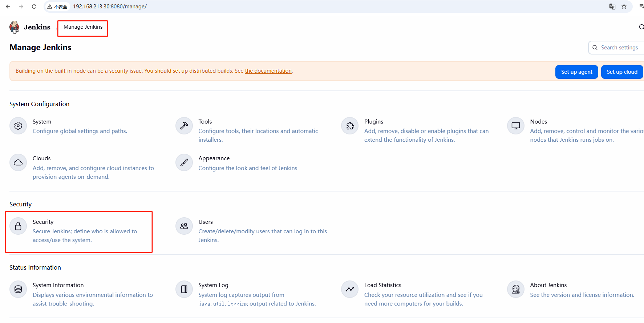Click the Security padlock icon
This screenshot has height=323, width=644.
[x=18, y=226]
